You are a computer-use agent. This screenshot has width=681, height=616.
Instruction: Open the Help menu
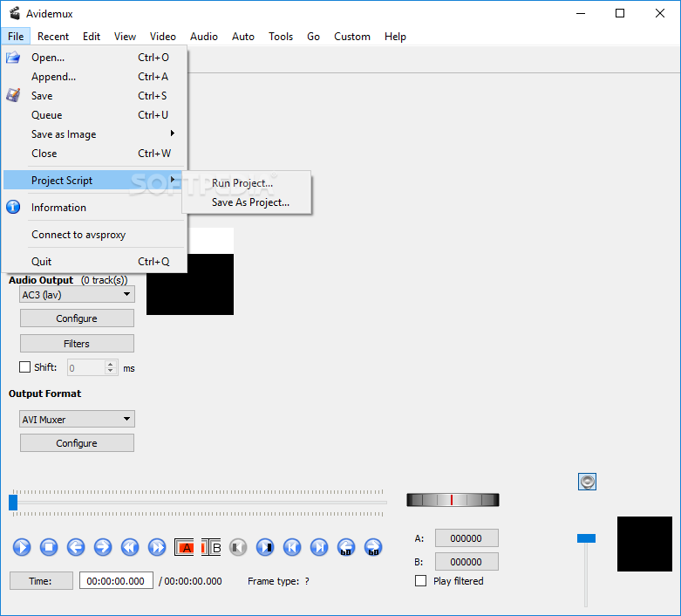[x=395, y=36]
